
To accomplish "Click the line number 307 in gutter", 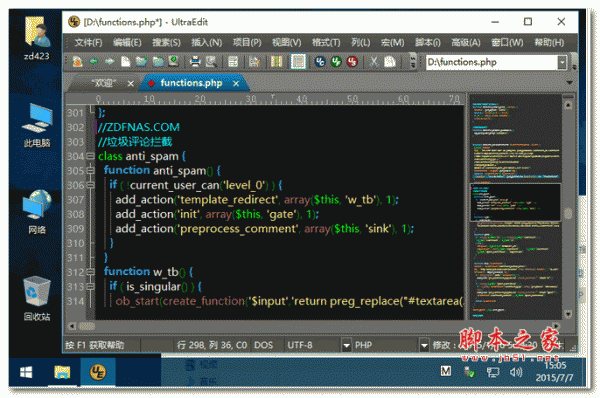I will (x=75, y=200).
